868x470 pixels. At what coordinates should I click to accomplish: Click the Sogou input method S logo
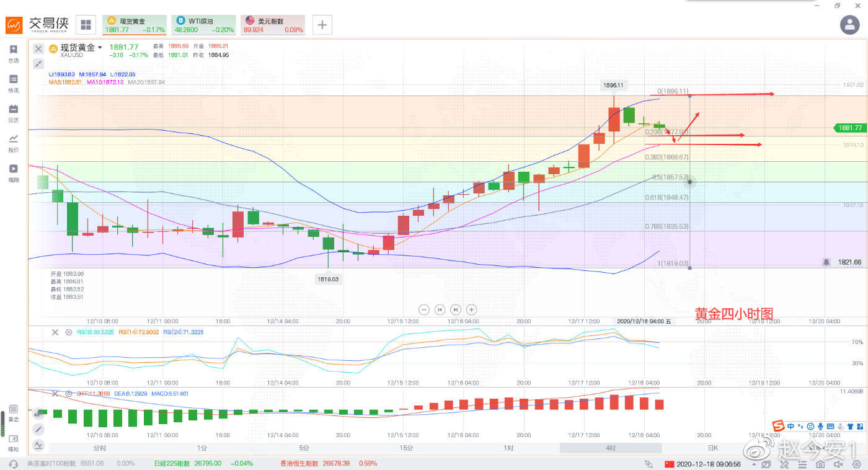(x=778, y=426)
